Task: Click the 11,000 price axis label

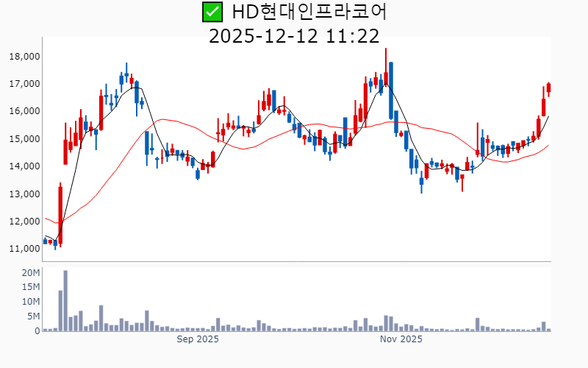Action: click(x=25, y=249)
